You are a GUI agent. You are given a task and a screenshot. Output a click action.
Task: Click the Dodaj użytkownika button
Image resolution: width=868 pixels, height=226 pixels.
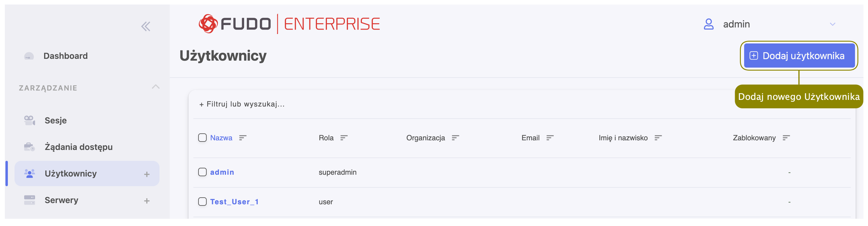pos(799,56)
